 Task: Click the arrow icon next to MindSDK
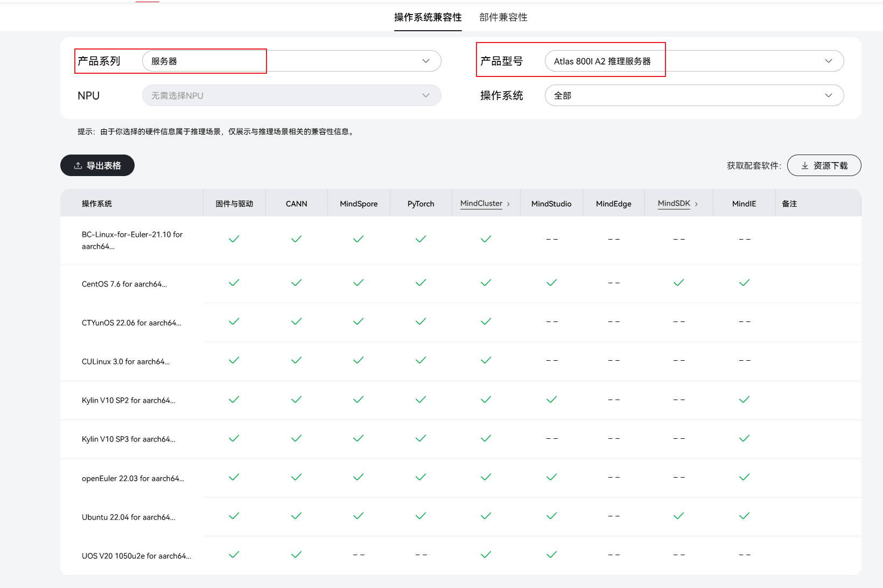(696, 204)
